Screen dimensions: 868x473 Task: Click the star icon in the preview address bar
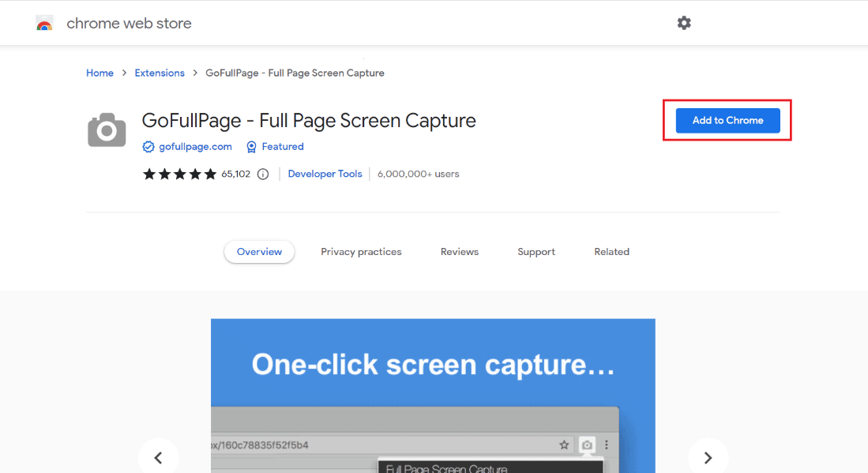point(564,445)
